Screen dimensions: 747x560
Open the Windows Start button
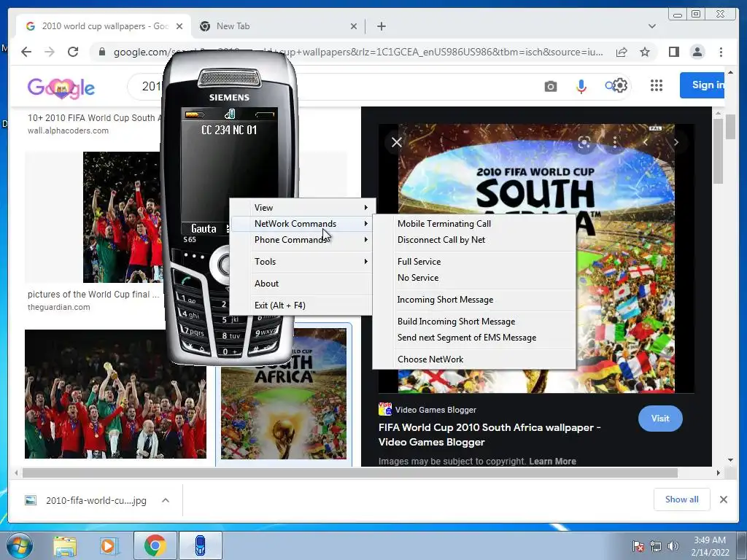point(18,545)
